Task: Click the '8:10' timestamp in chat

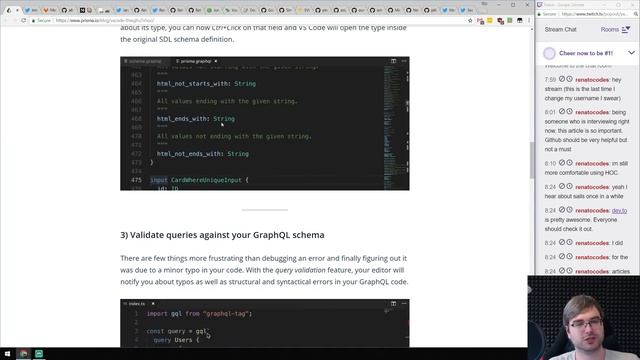Action: click(550, 163)
